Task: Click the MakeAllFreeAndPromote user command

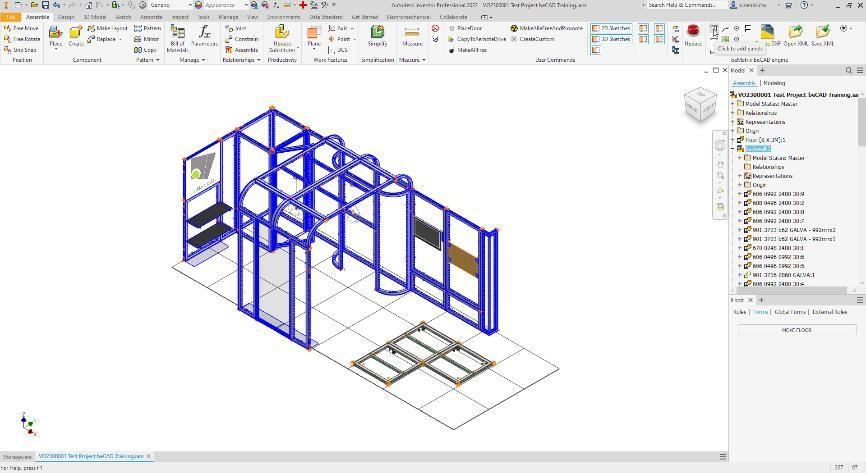Action: pos(546,28)
